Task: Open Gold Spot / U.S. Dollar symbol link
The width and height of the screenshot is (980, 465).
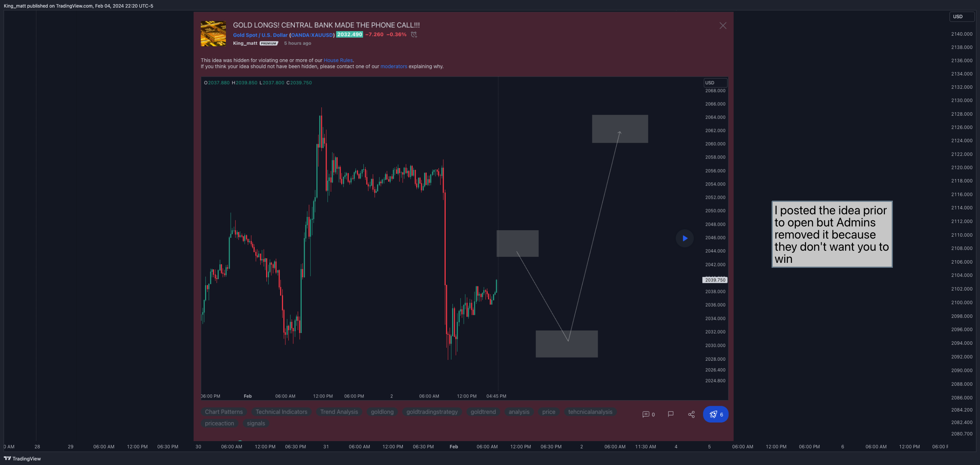Action: point(260,35)
